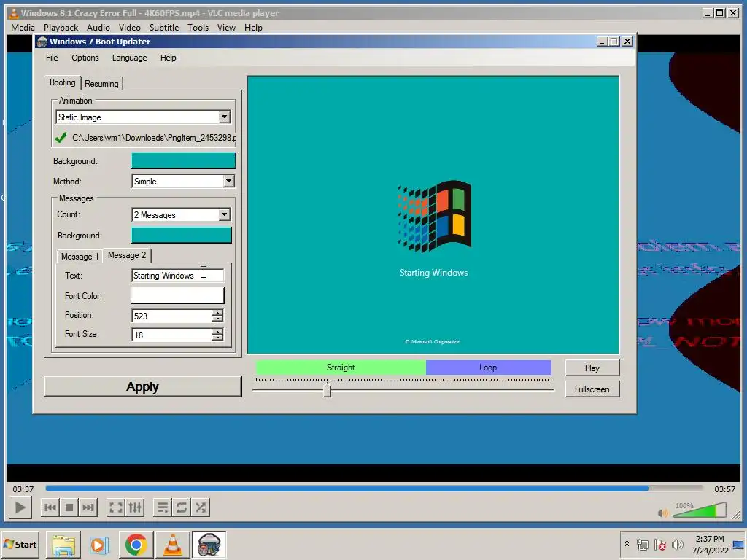Click the network tray icon
The image size is (747, 560).
[x=643, y=545]
